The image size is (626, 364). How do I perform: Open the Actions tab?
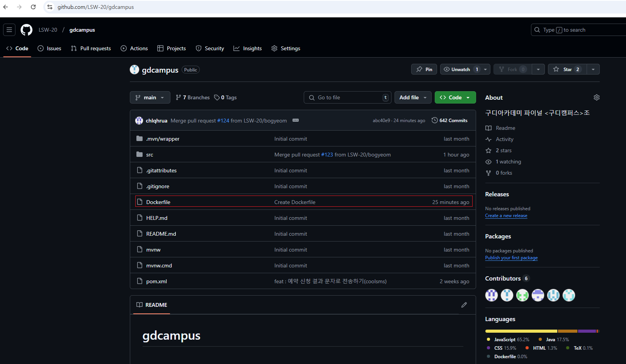134,48
